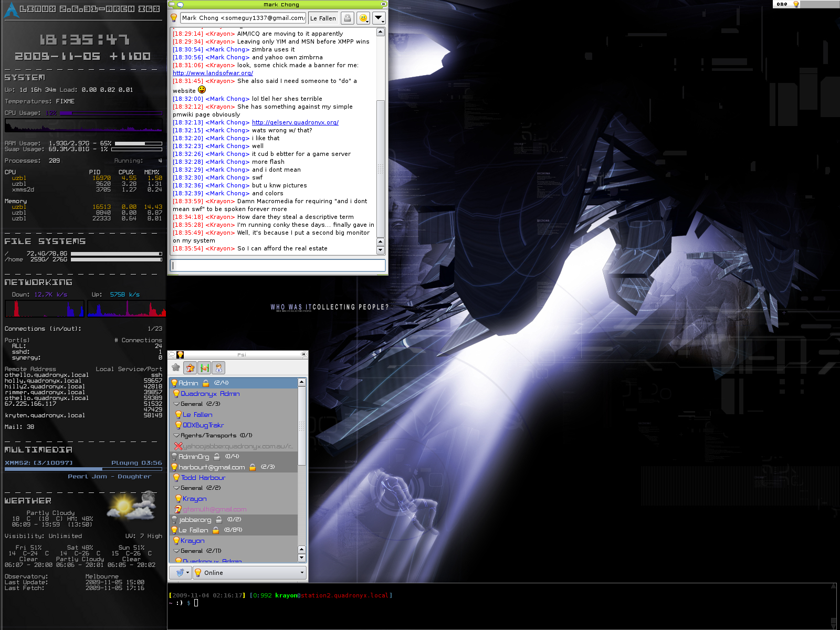The width and height of the screenshot is (840, 630).
Task: Toggle the show agents/transports button
Action: (x=204, y=368)
